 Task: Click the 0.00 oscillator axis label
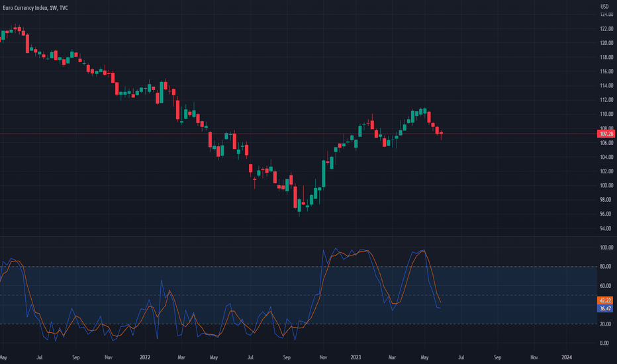(604, 343)
